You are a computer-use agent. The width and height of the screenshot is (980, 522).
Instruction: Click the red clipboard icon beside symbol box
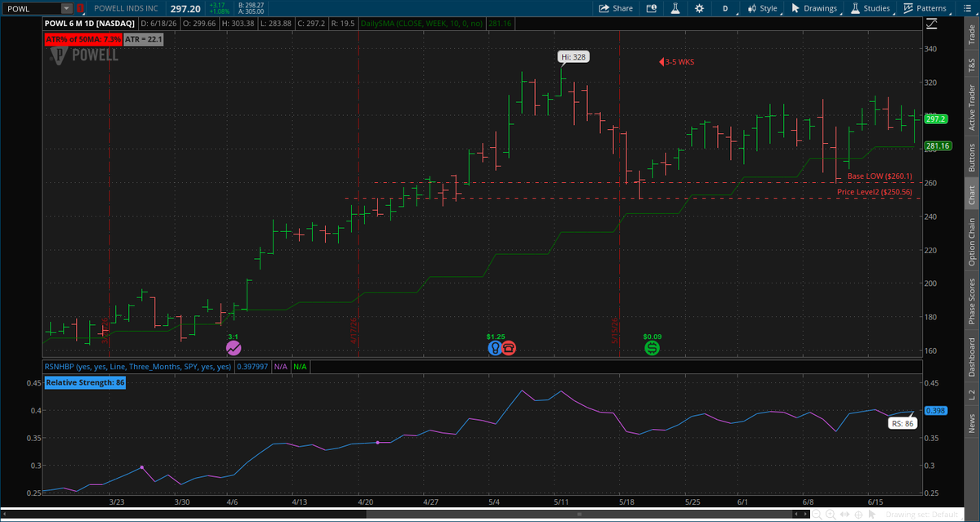pos(79,8)
